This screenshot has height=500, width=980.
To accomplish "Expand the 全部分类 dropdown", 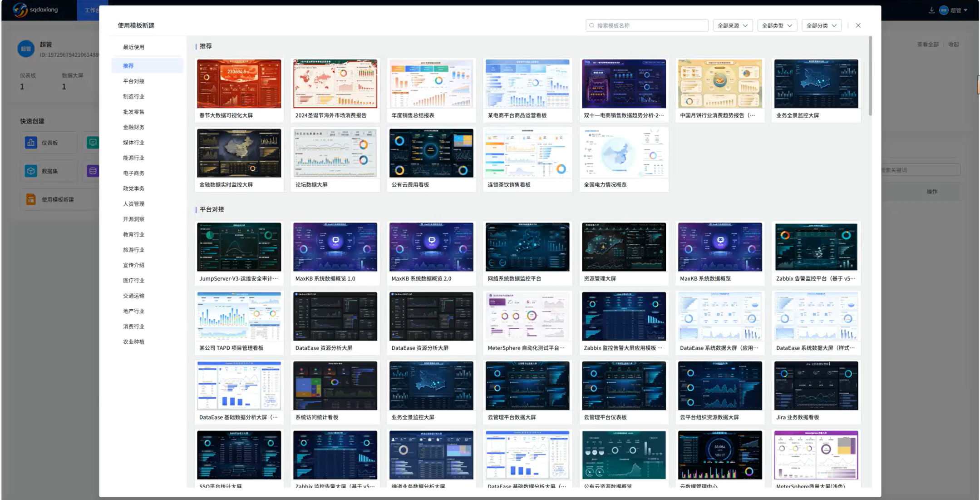I will pyautogui.click(x=821, y=25).
